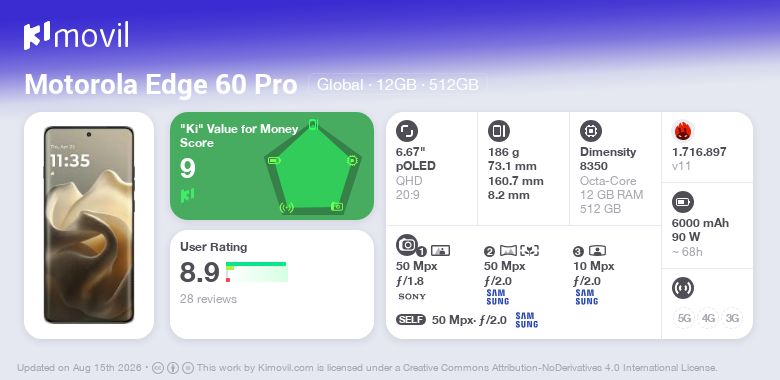Click the user rating distribution bar
The width and height of the screenshot is (780, 380).
pyautogui.click(x=257, y=272)
